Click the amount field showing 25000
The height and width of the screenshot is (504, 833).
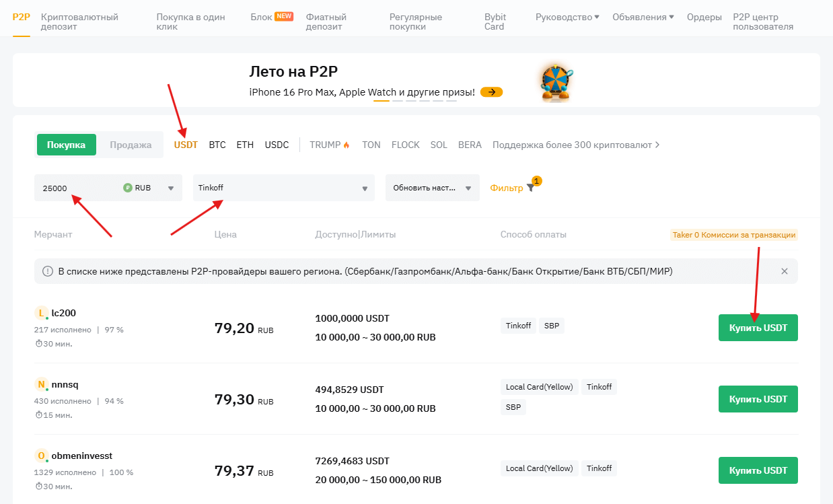pyautogui.click(x=77, y=188)
